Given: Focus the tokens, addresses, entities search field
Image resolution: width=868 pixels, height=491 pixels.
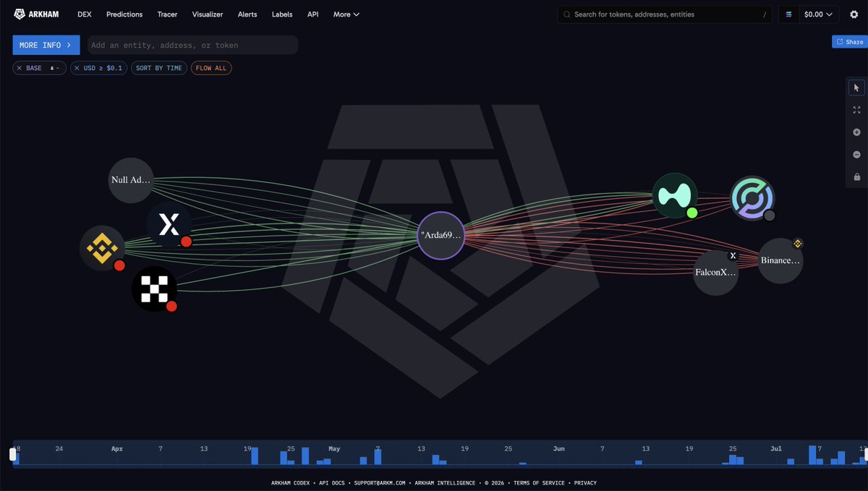Looking at the screenshot, I should (x=665, y=14).
